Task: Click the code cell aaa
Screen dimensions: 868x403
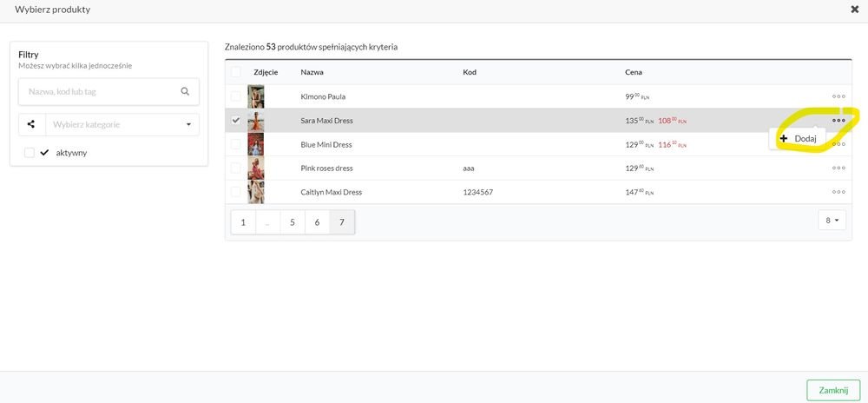Action: point(469,168)
